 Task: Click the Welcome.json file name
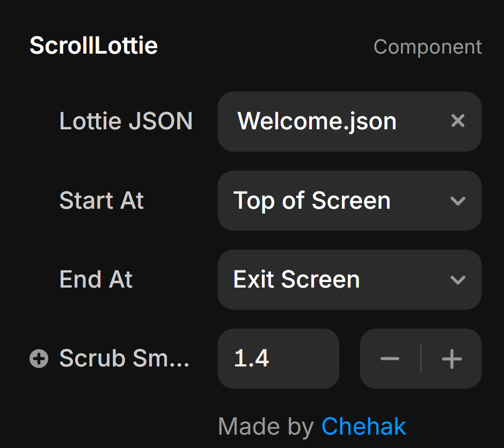tap(317, 121)
